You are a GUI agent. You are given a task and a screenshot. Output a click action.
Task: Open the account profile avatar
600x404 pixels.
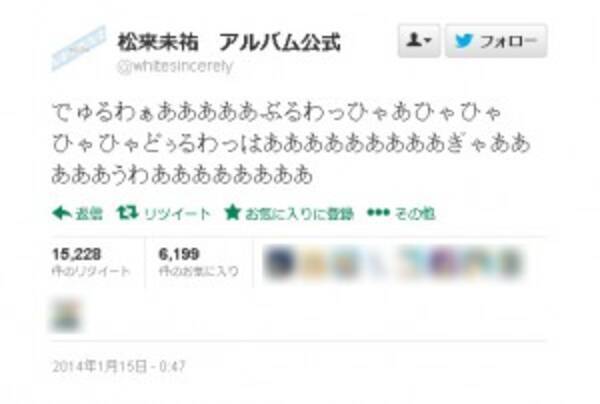[78, 49]
